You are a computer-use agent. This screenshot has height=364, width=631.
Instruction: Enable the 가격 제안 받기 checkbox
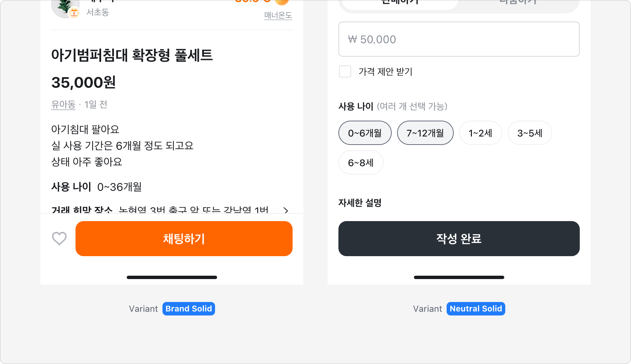click(345, 72)
